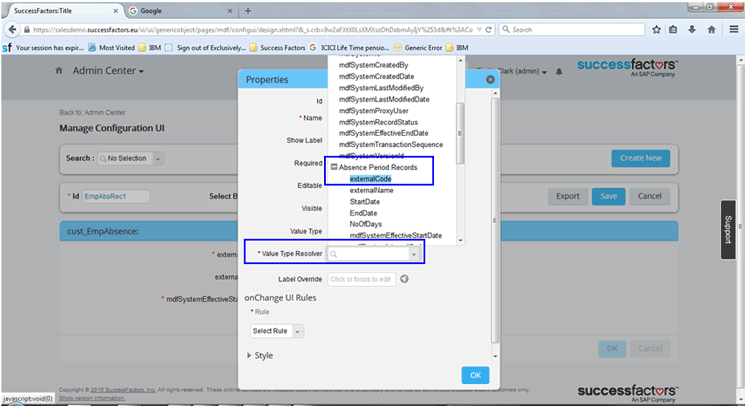745x406 pixels.
Task: Expand the Style section
Action: pos(250,355)
